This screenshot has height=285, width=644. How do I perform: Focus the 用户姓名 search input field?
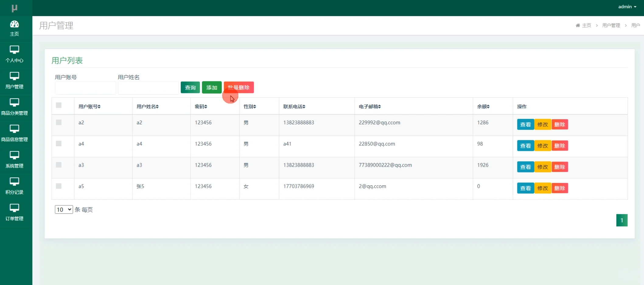tap(148, 88)
